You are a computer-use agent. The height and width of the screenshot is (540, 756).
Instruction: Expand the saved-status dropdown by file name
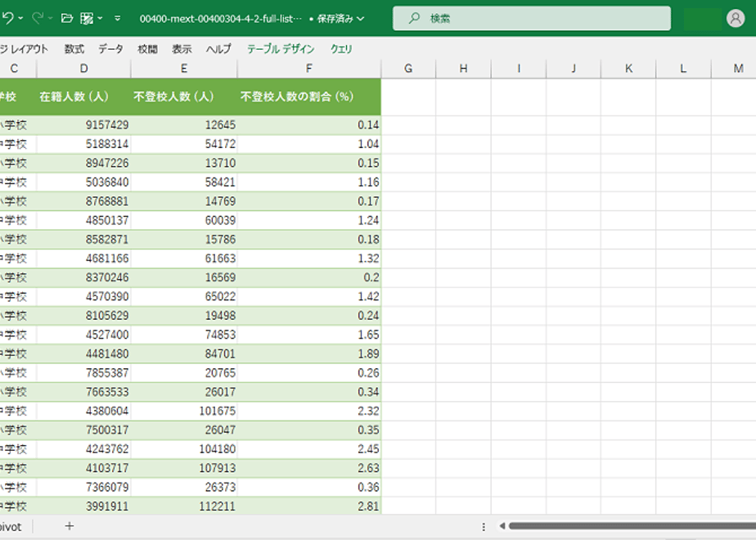click(x=361, y=19)
